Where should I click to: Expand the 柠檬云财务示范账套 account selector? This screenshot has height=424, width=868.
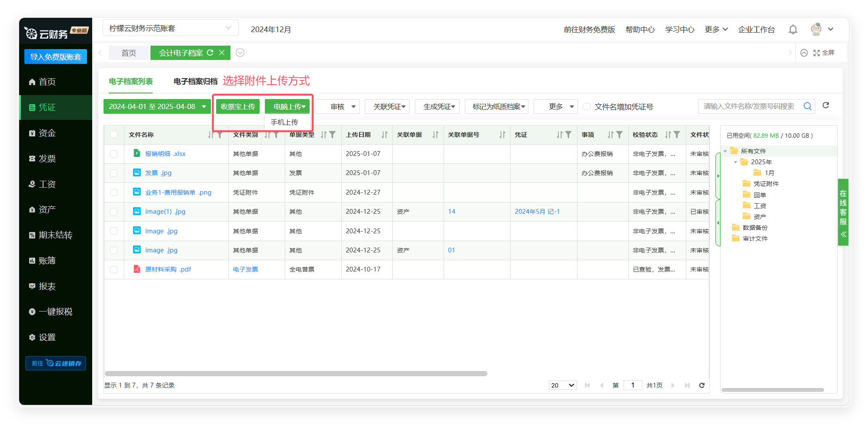click(170, 28)
